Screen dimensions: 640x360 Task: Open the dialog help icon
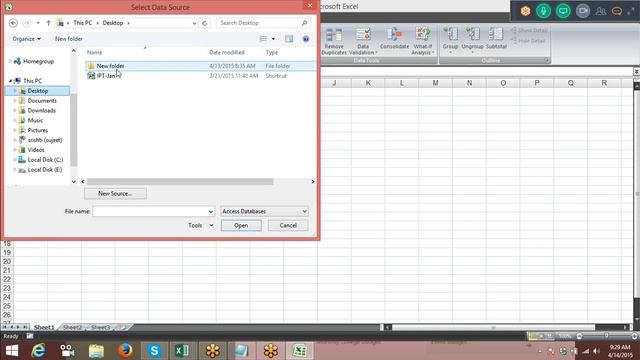point(306,39)
